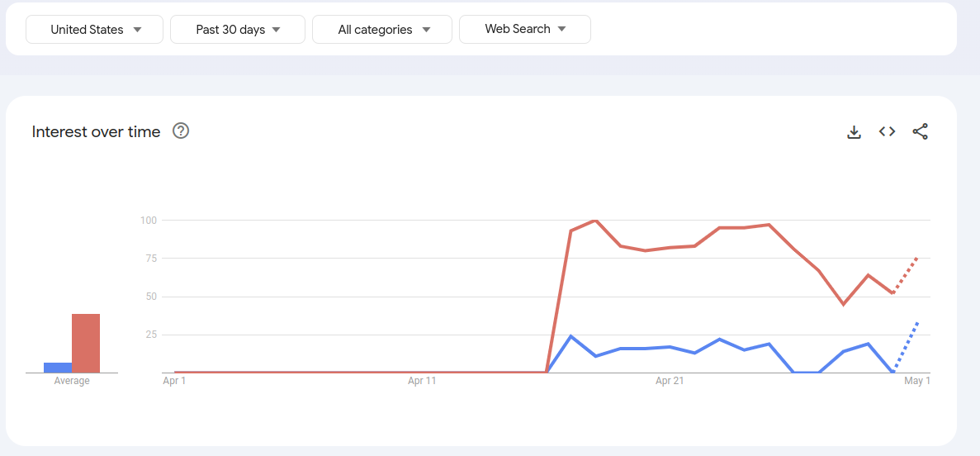Download the chart data as CSV
Screen dimensions: 980x456
click(854, 132)
